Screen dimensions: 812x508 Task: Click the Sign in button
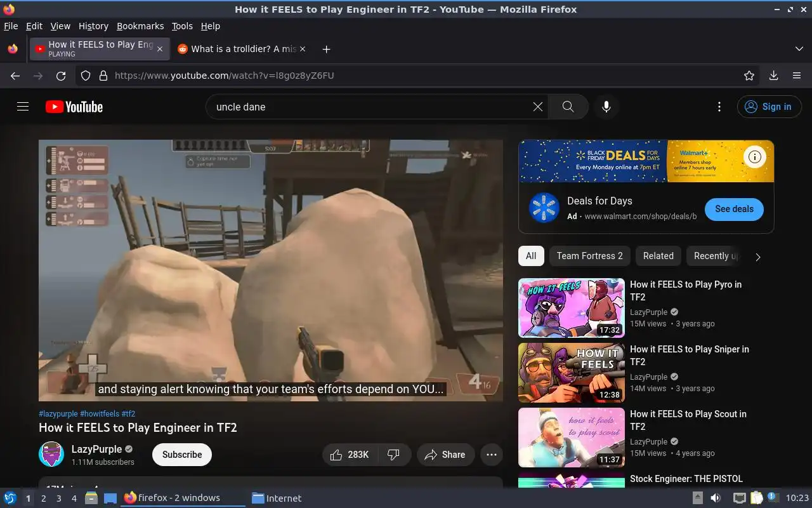coord(769,107)
